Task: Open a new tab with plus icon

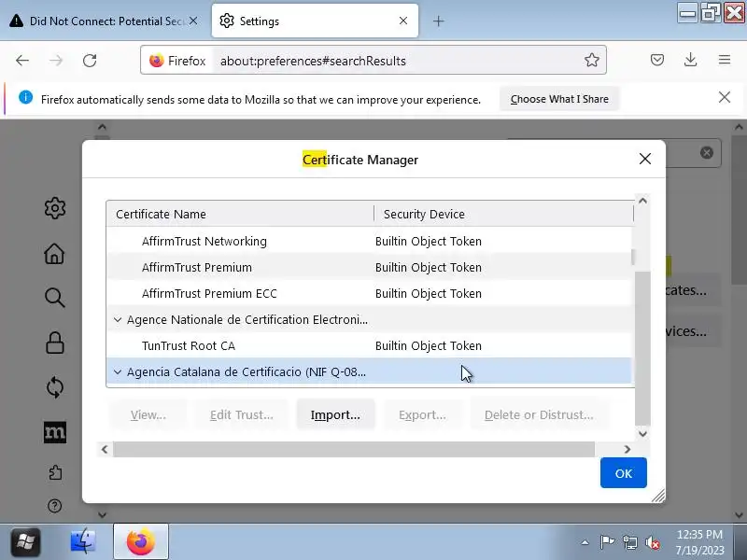Action: [438, 21]
